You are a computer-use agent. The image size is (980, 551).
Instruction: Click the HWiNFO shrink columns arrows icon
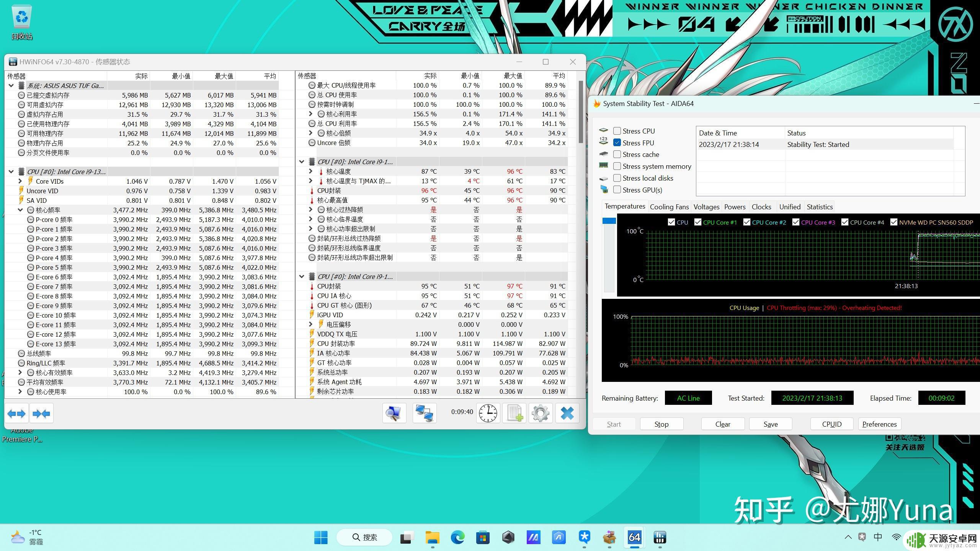41,413
